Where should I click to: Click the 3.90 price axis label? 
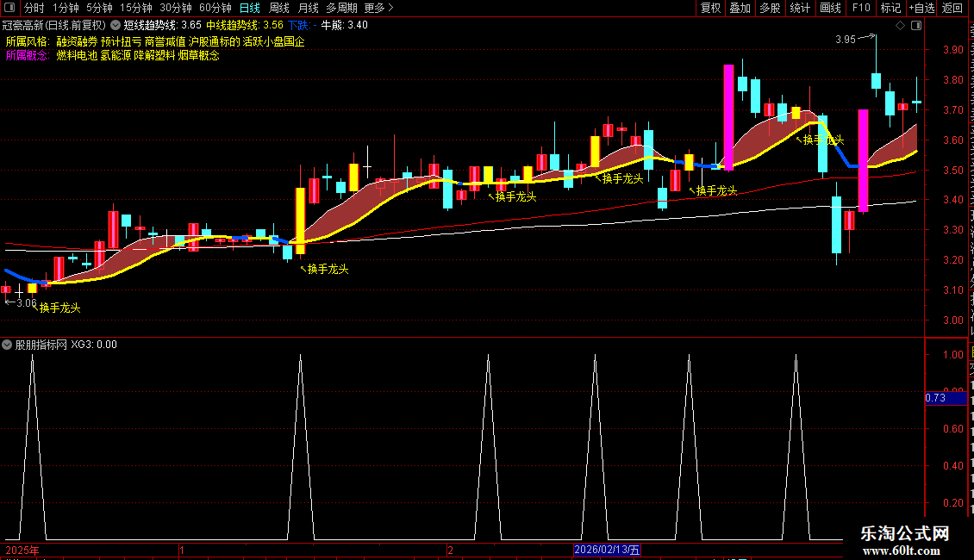coord(953,50)
